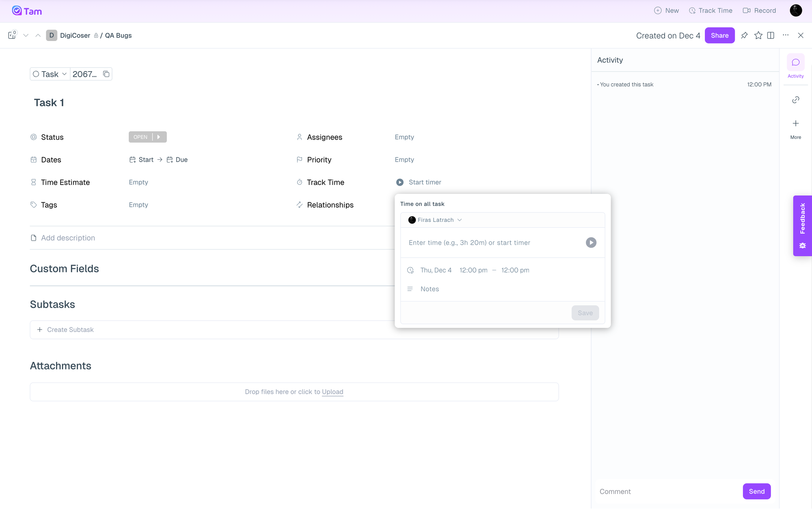Go to the next task with the down chevron
This screenshot has width=812, height=510.
point(26,35)
